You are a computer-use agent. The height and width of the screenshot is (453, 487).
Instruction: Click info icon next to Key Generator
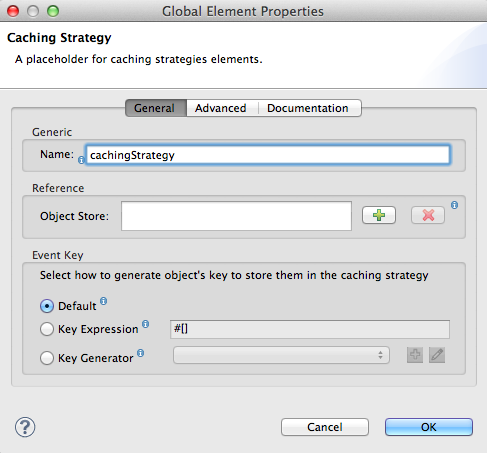coord(141,353)
